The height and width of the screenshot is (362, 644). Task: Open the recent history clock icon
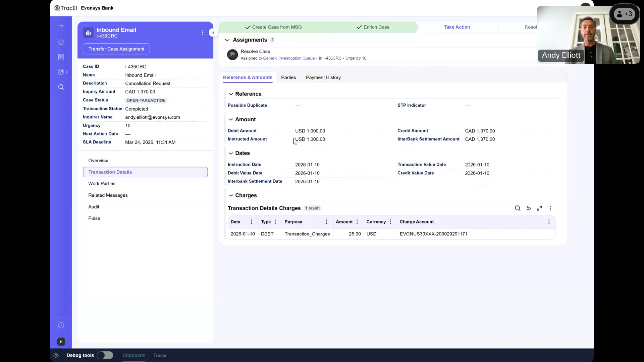tap(61, 325)
